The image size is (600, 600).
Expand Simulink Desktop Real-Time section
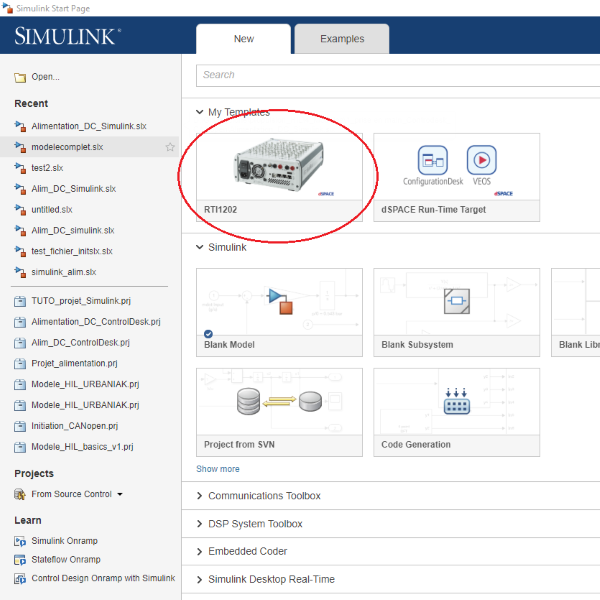(x=199, y=579)
